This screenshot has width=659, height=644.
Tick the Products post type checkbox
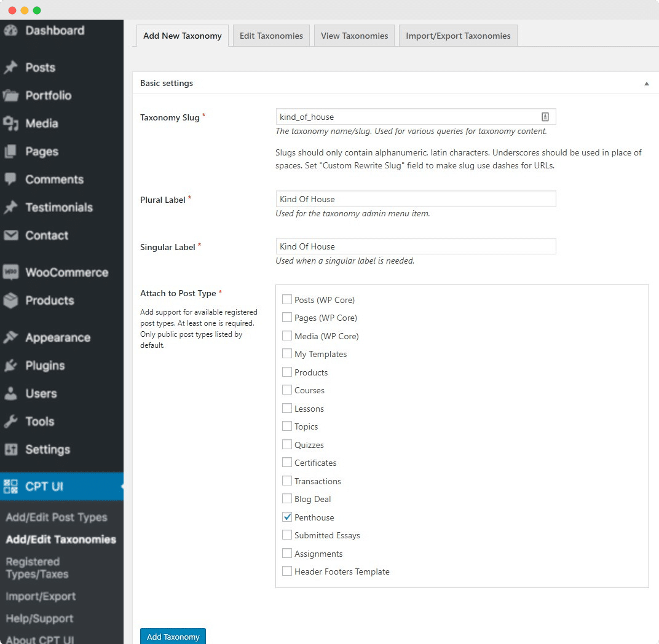tap(287, 372)
